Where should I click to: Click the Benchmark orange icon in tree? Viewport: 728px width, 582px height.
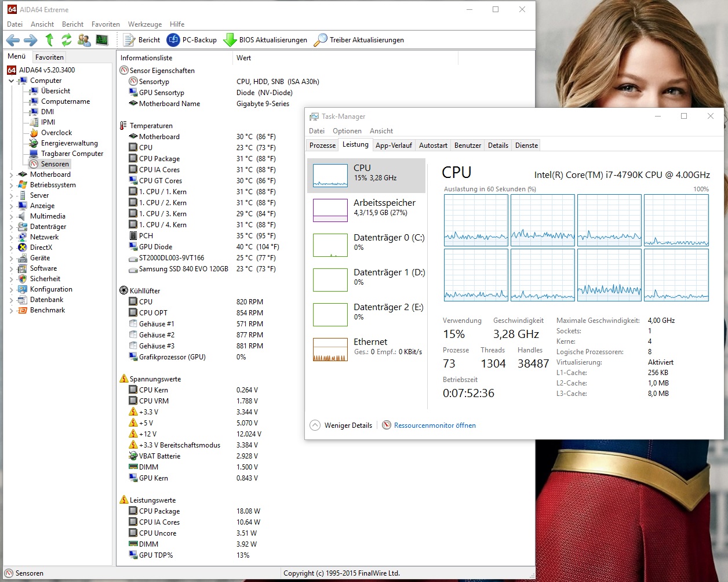point(23,310)
